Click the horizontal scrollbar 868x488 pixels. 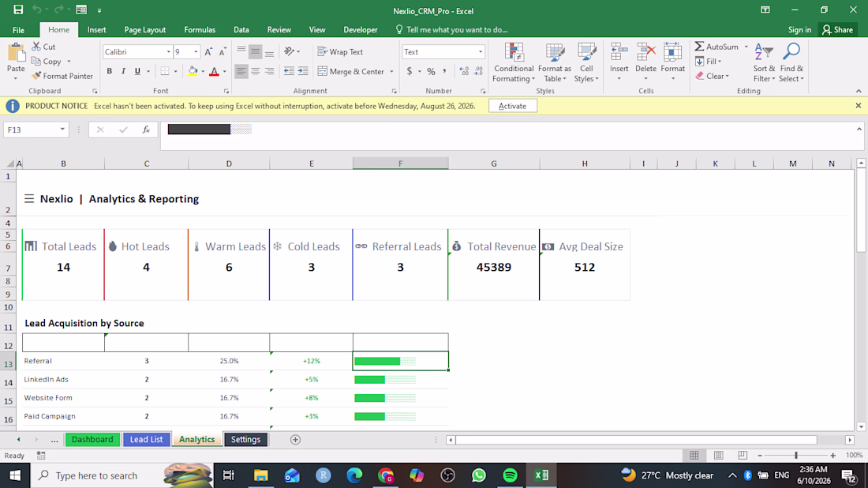tap(636, 440)
